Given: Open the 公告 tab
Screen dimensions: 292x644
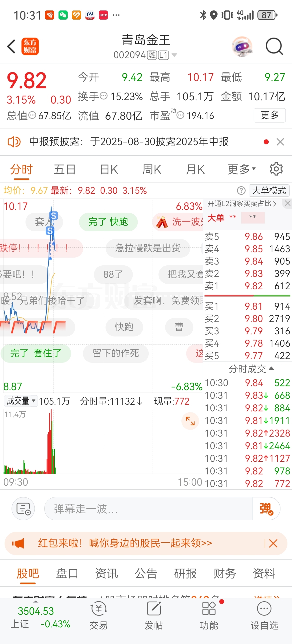Looking at the screenshot, I should (x=146, y=573).
